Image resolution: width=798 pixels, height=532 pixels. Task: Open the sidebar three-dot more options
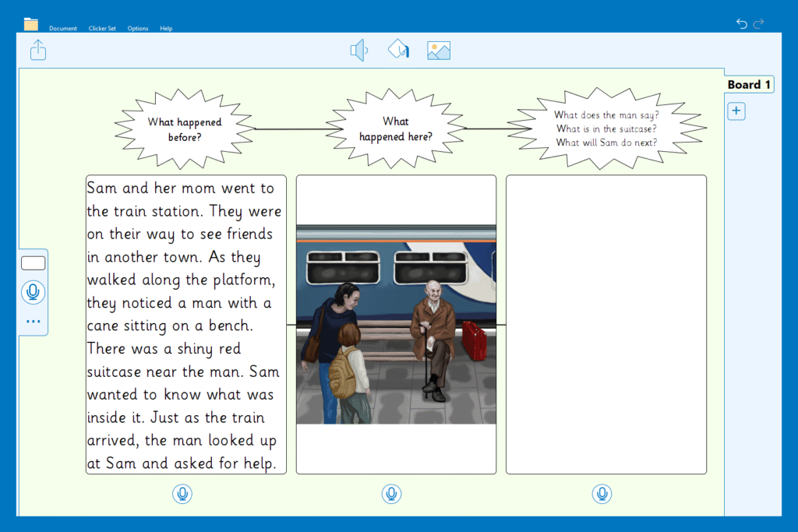tap(33, 322)
